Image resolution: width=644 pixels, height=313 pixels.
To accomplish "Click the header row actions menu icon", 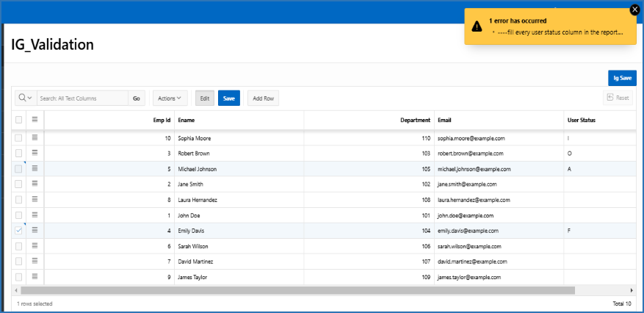I will pos(35,120).
